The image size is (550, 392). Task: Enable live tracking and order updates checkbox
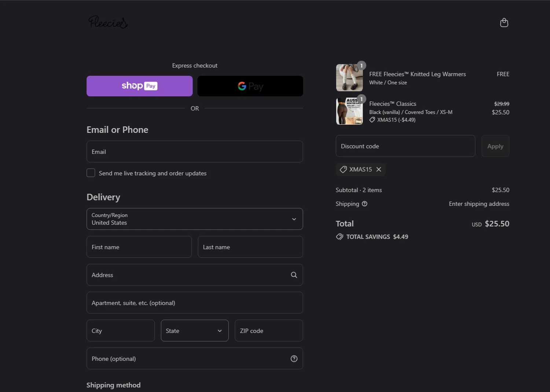click(91, 173)
